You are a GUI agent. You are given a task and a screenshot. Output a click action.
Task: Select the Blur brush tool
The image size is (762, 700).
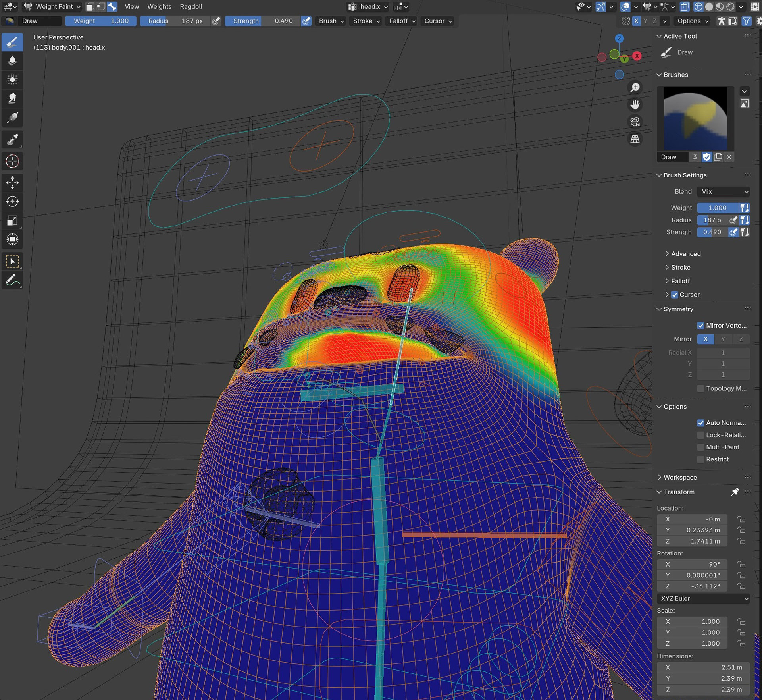[x=12, y=61]
